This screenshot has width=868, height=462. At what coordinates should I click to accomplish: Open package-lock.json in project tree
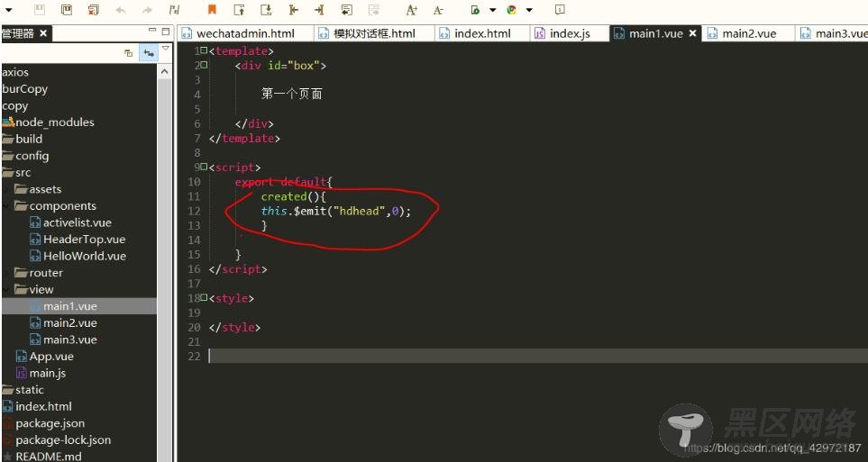pos(63,439)
